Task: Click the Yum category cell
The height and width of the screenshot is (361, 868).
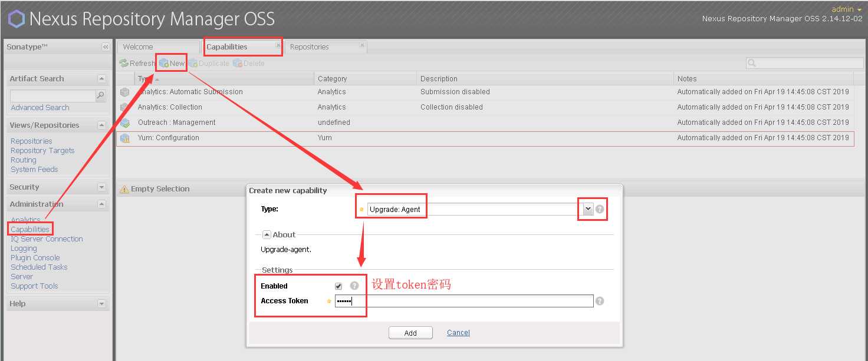Action: (325, 138)
